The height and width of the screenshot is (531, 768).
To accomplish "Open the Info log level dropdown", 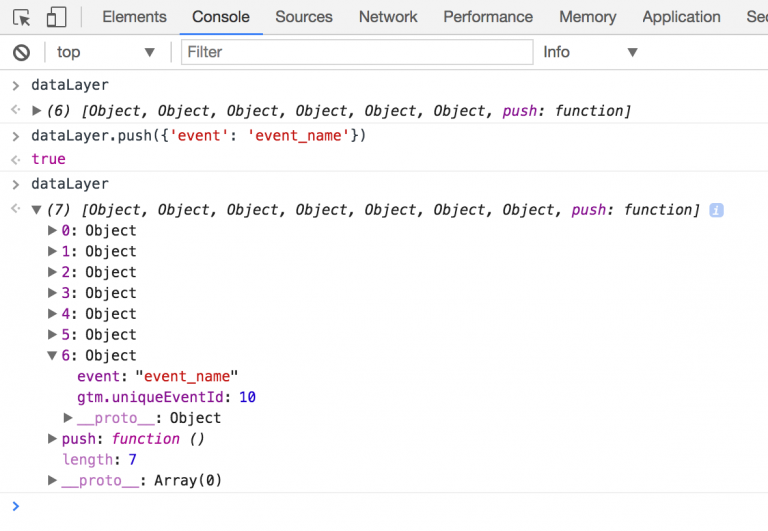I will (590, 52).
